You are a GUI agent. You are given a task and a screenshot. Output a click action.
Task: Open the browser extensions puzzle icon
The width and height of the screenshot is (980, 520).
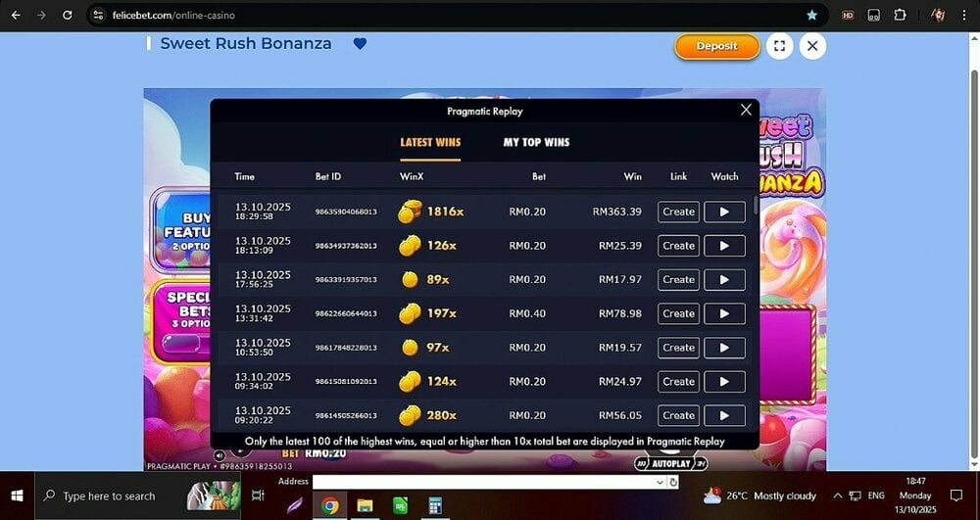click(900, 15)
